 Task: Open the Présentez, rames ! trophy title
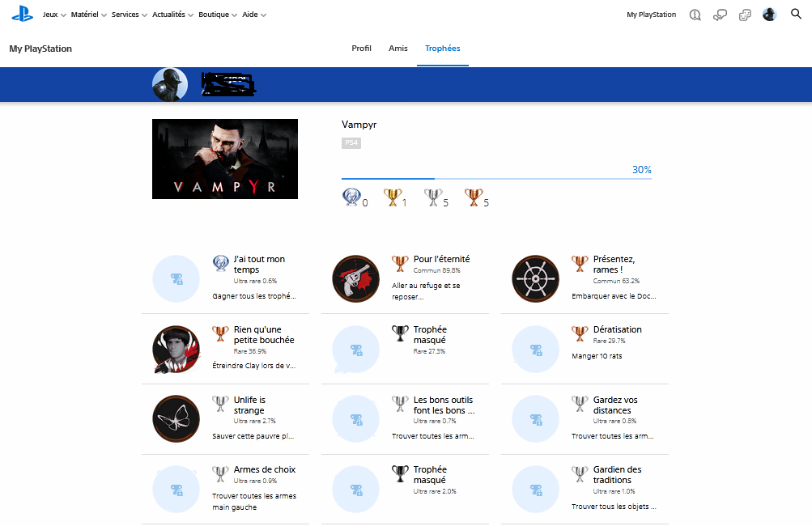pyautogui.click(x=614, y=264)
